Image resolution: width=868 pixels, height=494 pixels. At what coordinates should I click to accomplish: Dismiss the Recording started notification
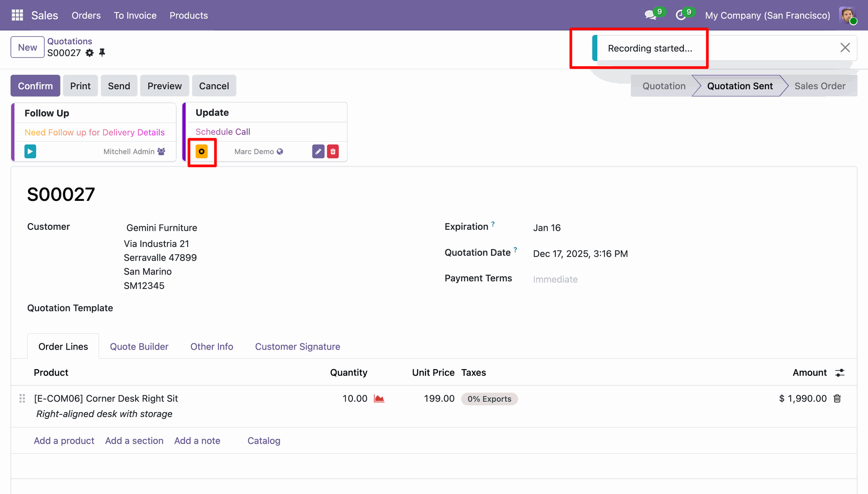(x=845, y=48)
